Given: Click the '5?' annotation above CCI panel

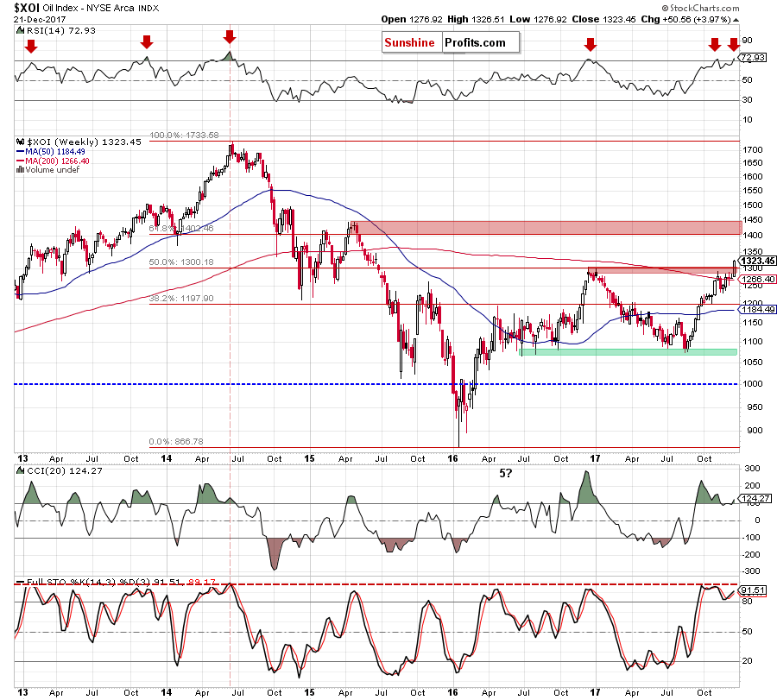Looking at the screenshot, I should coord(505,474).
